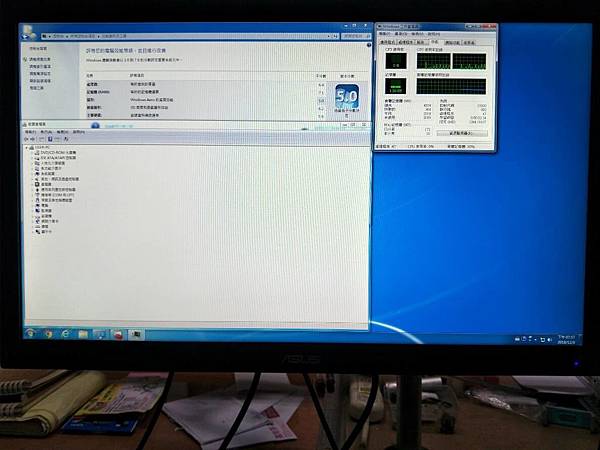Expand the DVD/CD-ROM drives node
The height and width of the screenshot is (450, 600).
32,153
